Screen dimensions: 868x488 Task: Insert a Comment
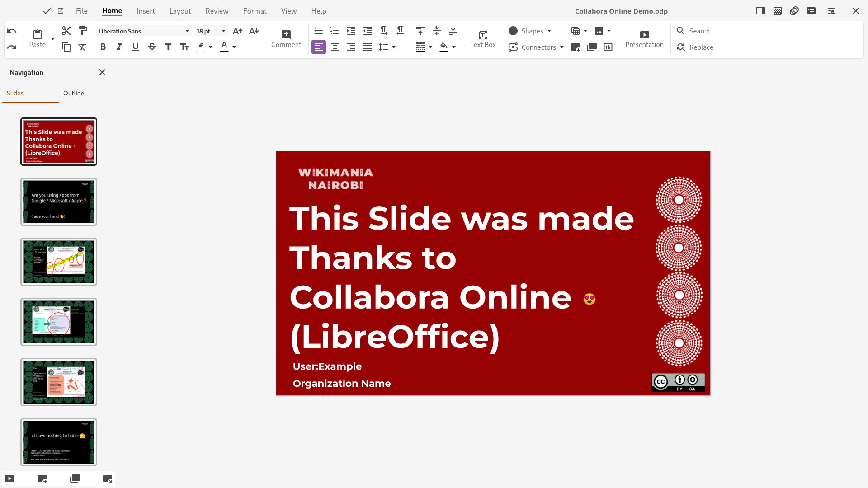(286, 39)
